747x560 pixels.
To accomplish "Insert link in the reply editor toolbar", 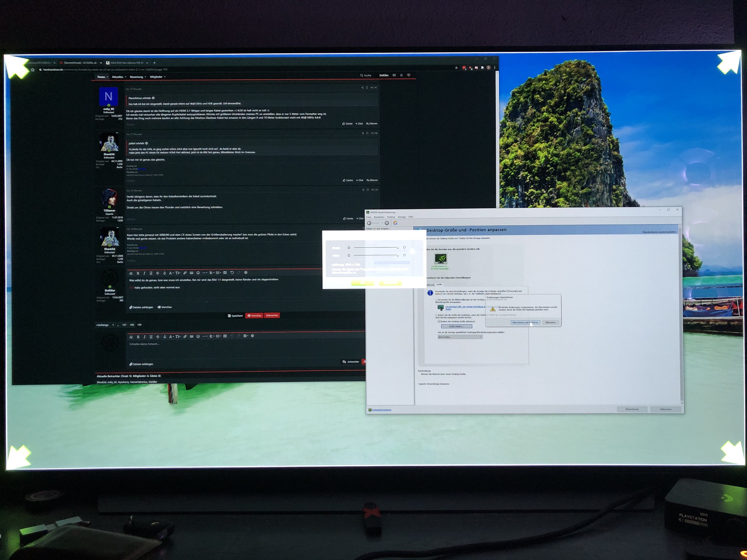I will click(x=185, y=336).
